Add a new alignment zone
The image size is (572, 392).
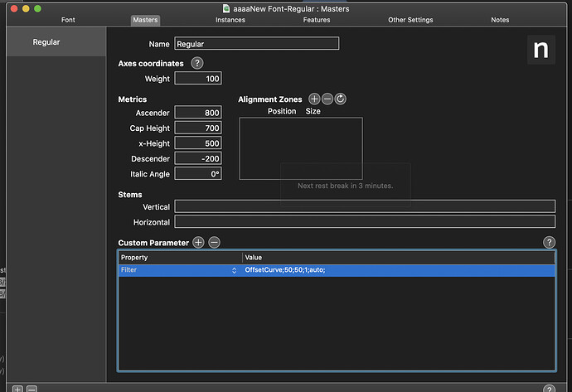click(x=314, y=99)
